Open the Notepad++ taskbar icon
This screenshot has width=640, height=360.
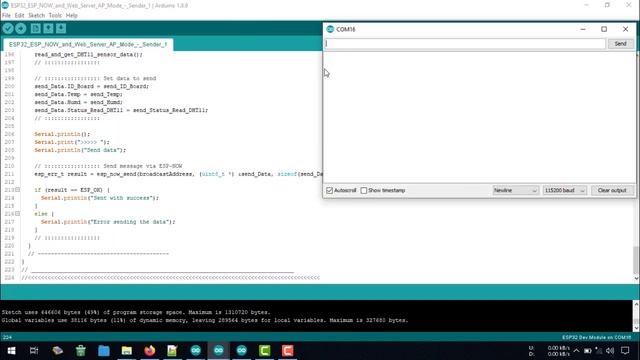(172, 351)
